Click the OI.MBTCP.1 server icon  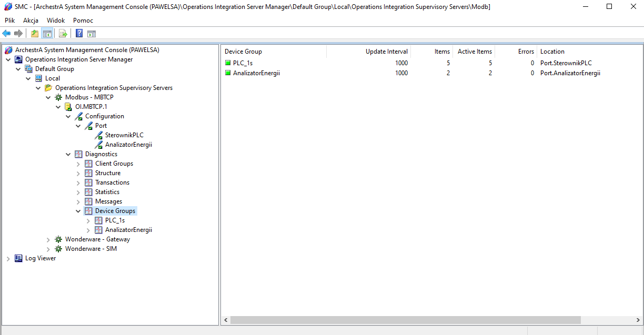tap(69, 107)
